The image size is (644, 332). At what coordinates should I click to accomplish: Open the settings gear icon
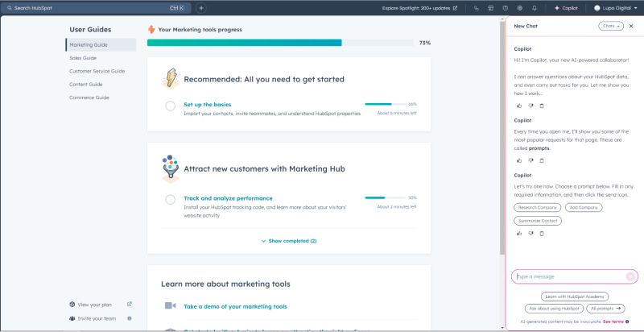pos(519,8)
